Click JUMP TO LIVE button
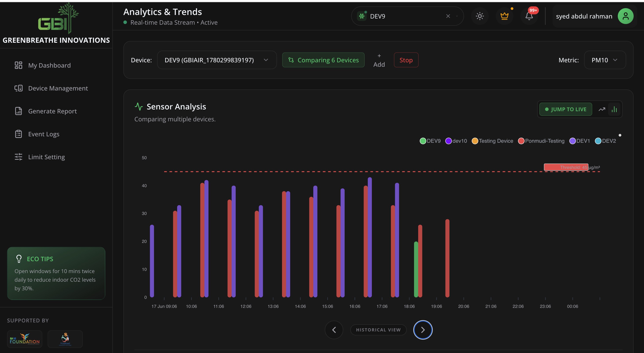Screen dimensions: 644x353 566,109
